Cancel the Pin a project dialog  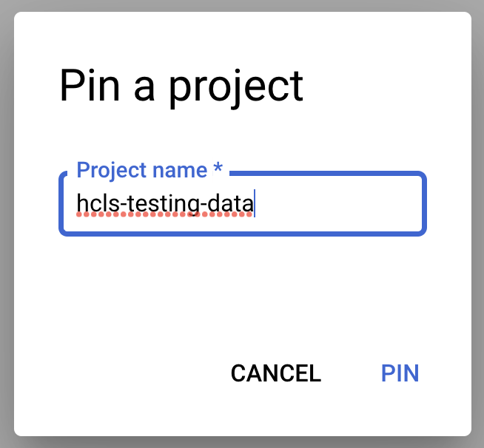(275, 373)
